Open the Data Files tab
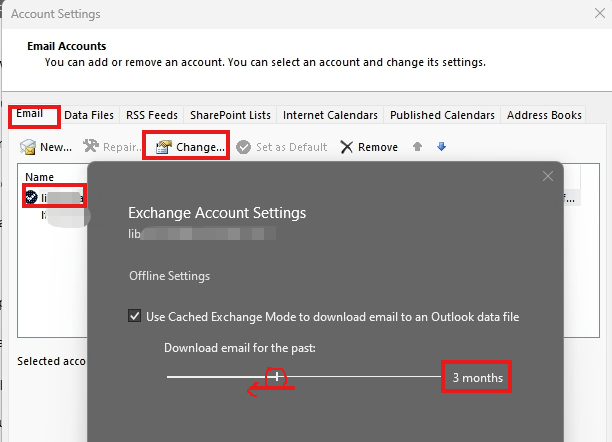The width and height of the screenshot is (612, 442). [89, 115]
